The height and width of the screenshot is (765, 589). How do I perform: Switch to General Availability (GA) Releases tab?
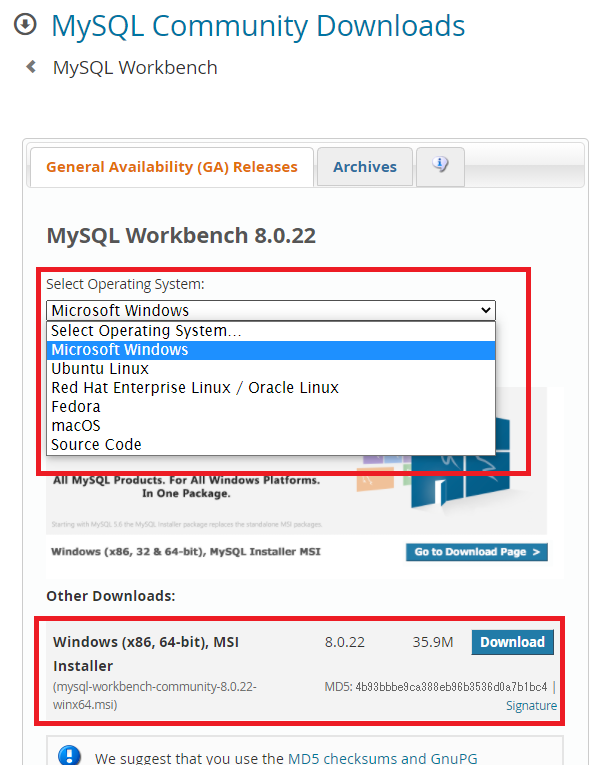tap(172, 167)
